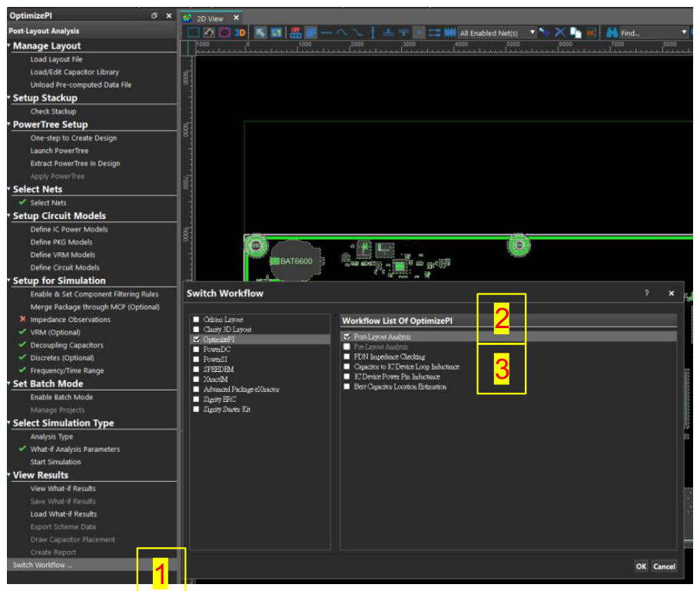Image resolution: width=700 pixels, height=591 pixels.
Task: Click the net connection icon after net dropdown
Action: tap(545, 32)
